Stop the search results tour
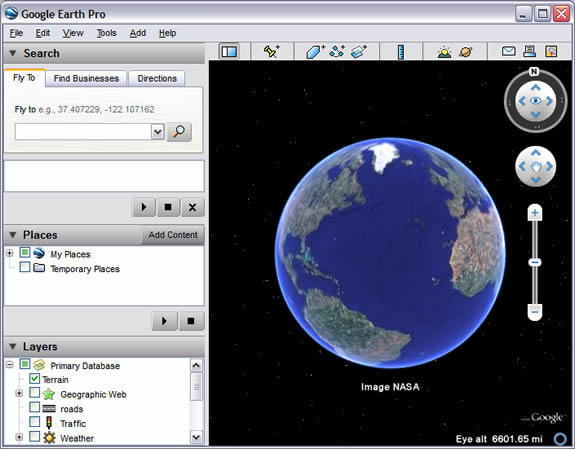 point(168,207)
